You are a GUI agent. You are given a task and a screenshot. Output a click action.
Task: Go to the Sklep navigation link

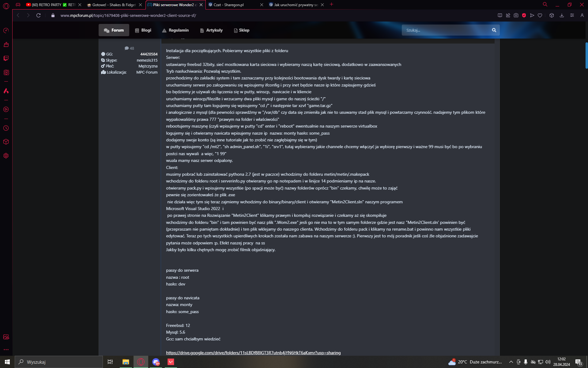[x=242, y=30]
